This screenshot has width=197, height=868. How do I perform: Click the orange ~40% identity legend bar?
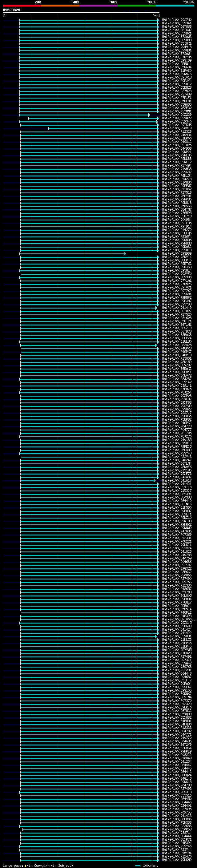coord(60,6)
